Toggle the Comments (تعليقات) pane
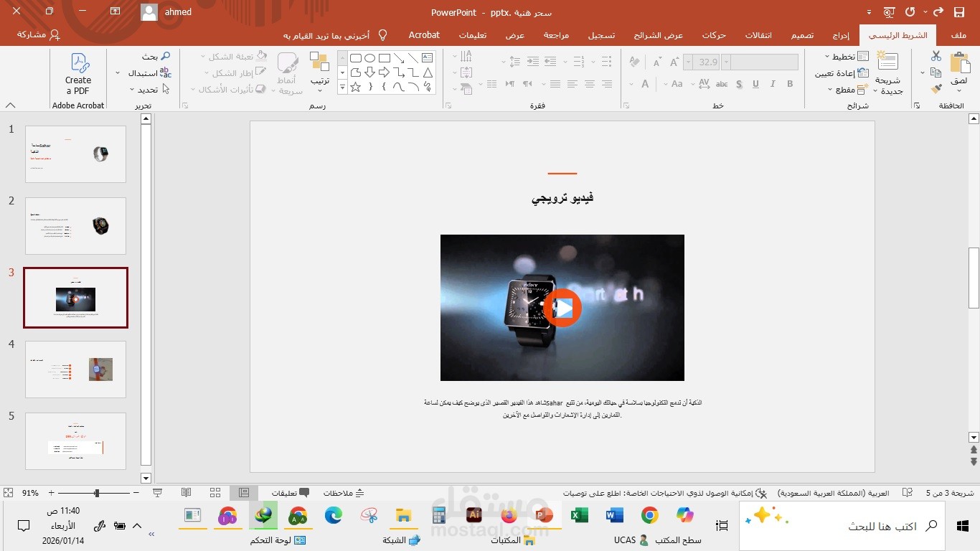The width and height of the screenshot is (980, 551). pos(290,493)
